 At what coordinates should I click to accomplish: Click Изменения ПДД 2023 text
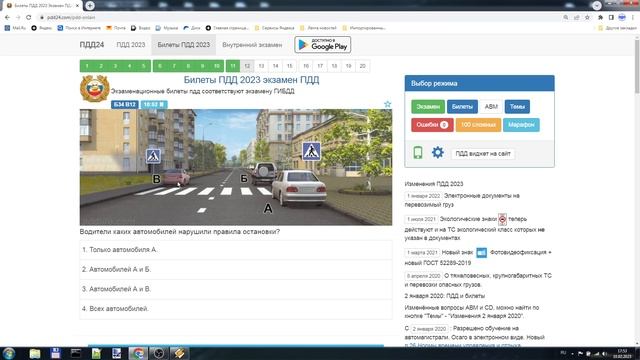(x=434, y=184)
